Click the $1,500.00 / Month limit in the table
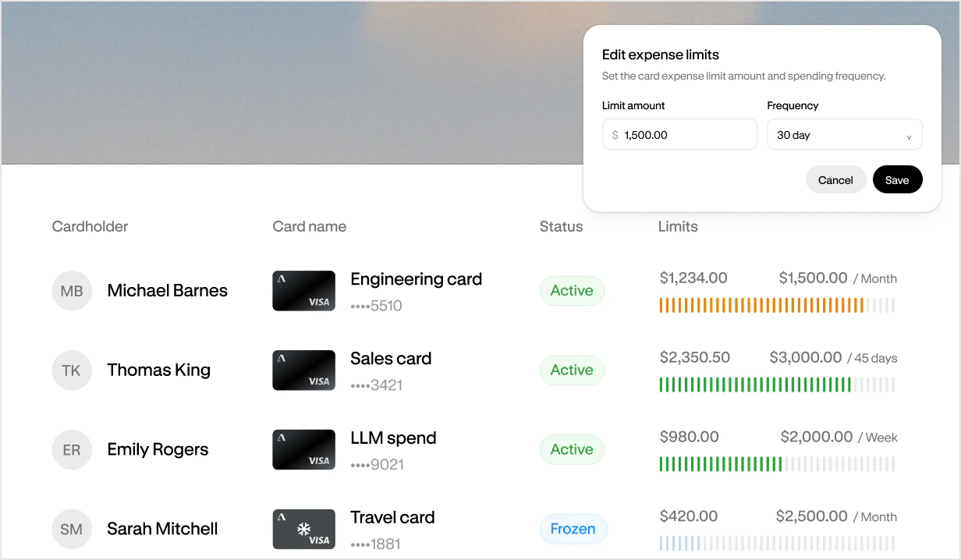961x560 pixels. 838,278
